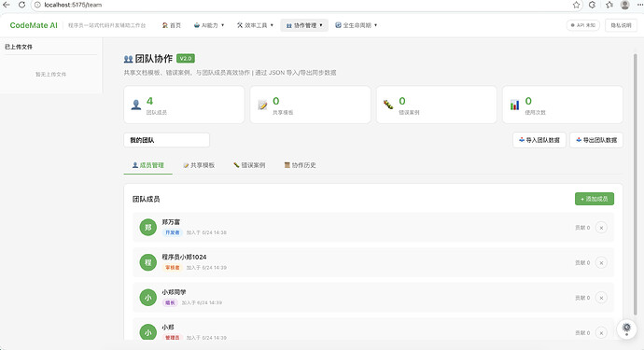Click the API 未知 status button

tap(583, 25)
